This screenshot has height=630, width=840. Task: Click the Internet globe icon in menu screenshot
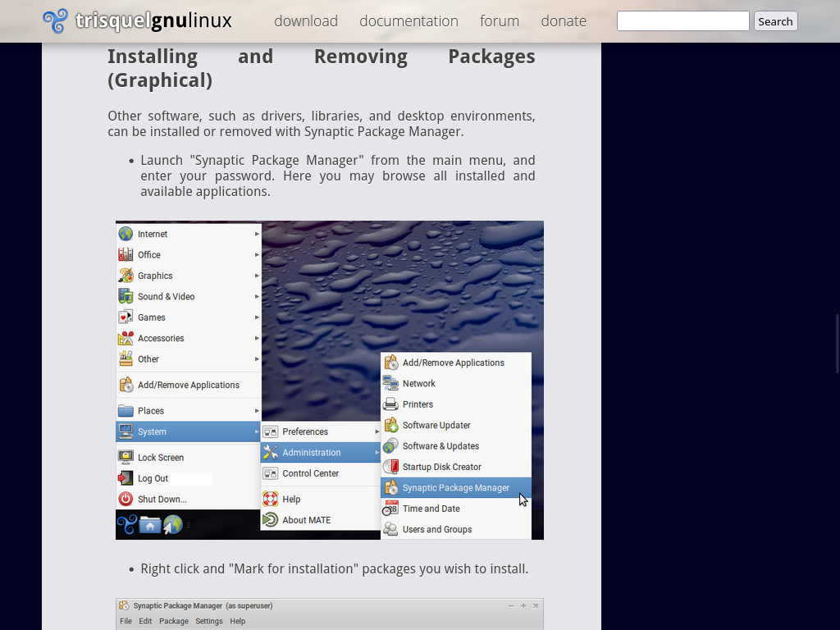point(126,234)
